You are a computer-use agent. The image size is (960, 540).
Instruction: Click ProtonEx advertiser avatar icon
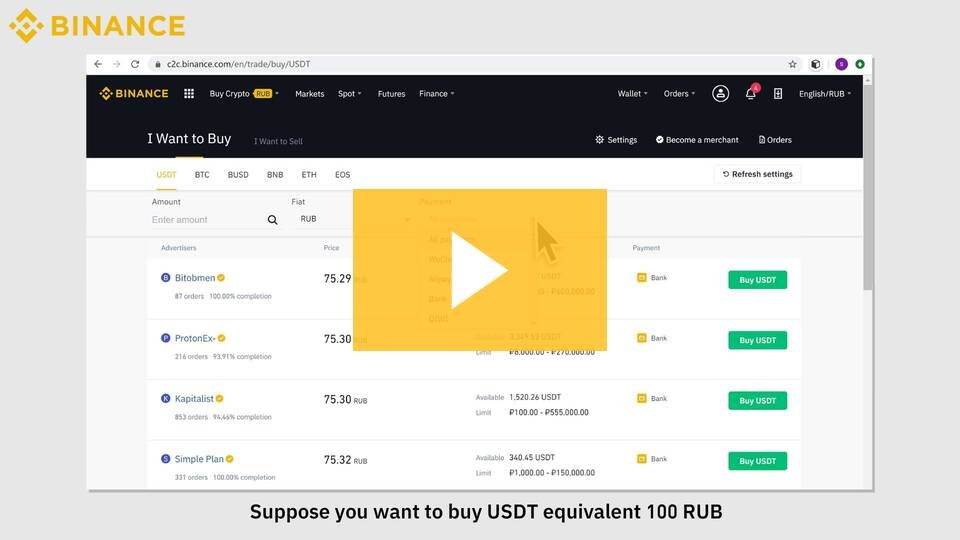click(x=165, y=338)
